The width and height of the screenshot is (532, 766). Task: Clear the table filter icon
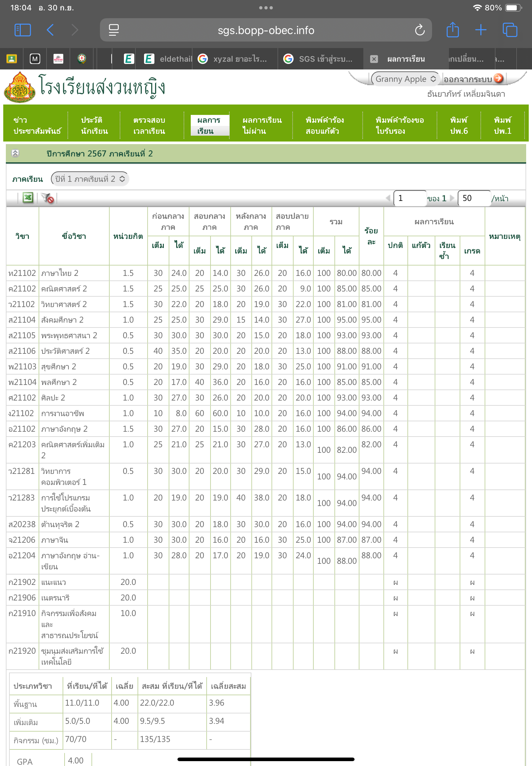coord(48,198)
